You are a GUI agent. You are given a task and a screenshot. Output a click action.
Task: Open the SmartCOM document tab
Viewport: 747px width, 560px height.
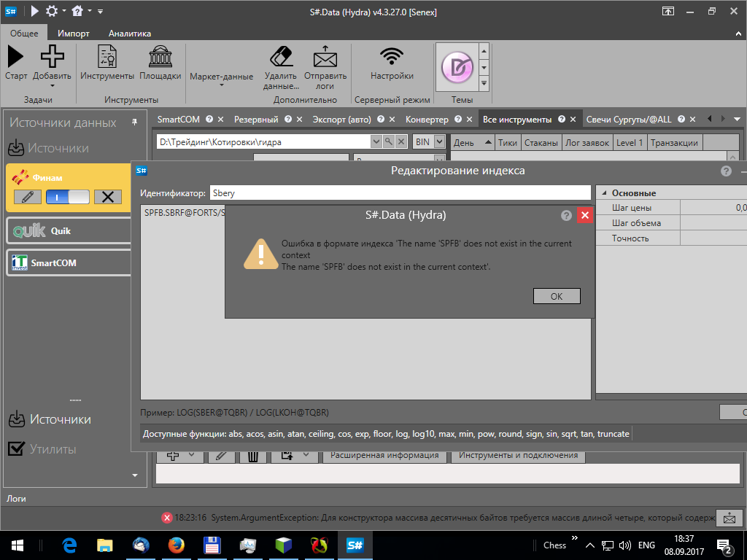(179, 120)
